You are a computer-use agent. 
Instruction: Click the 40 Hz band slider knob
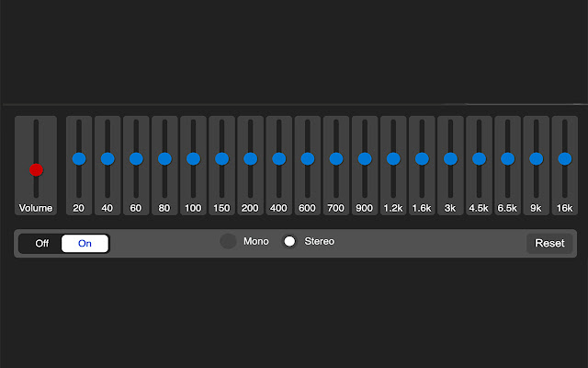pyautogui.click(x=107, y=159)
